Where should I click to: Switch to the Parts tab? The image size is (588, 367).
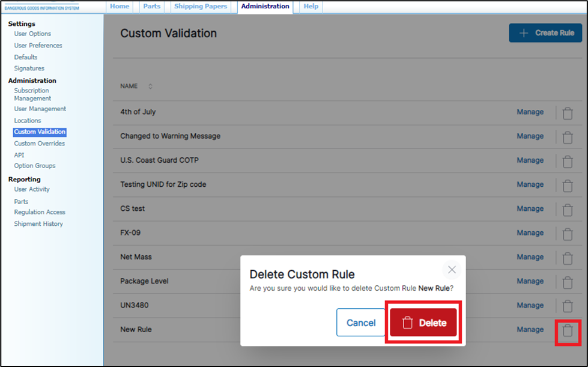click(x=152, y=7)
